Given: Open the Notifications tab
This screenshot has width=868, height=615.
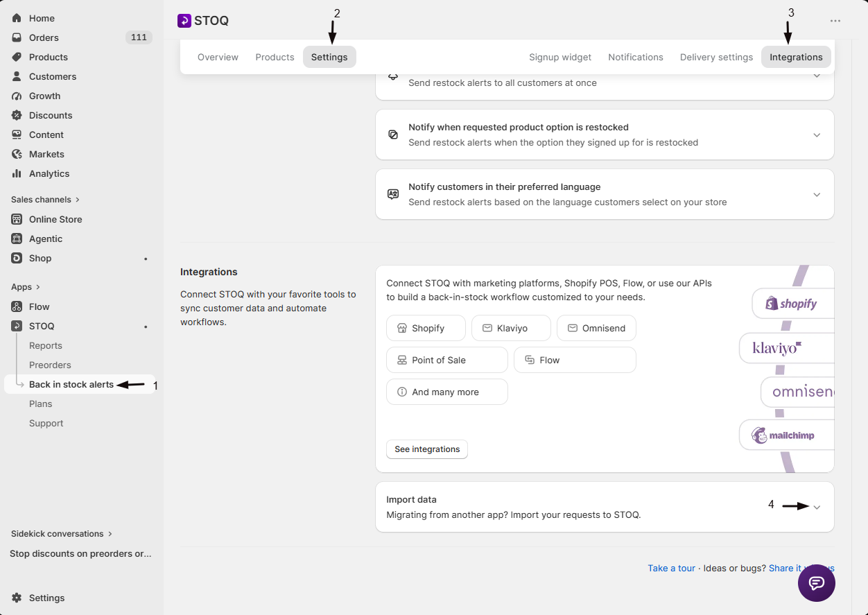Looking at the screenshot, I should (636, 57).
